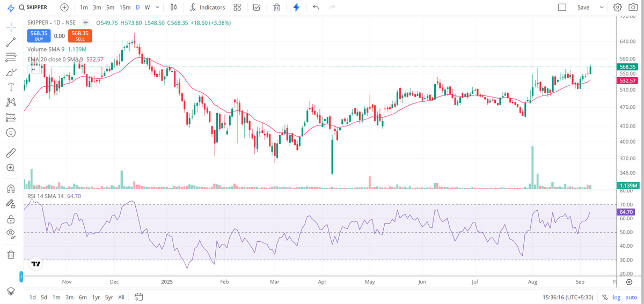Set range to 5yr
Image resolution: width=644 pixels, height=304 pixels.
[109, 297]
